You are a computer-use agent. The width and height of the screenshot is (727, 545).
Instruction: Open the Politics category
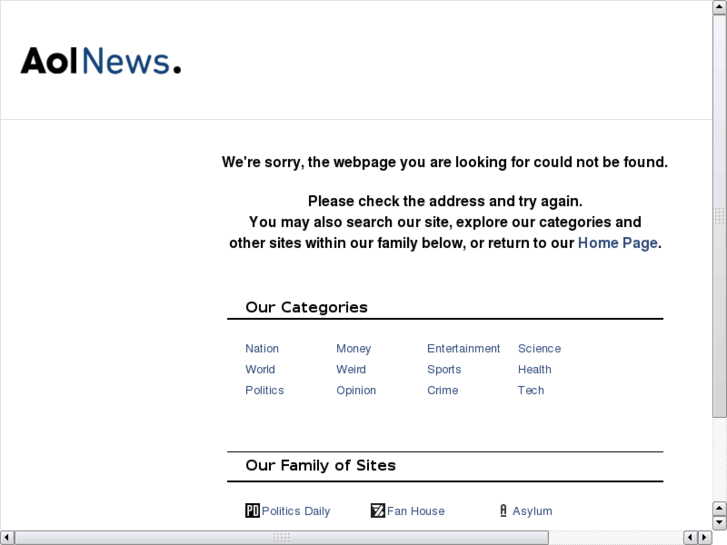click(264, 390)
